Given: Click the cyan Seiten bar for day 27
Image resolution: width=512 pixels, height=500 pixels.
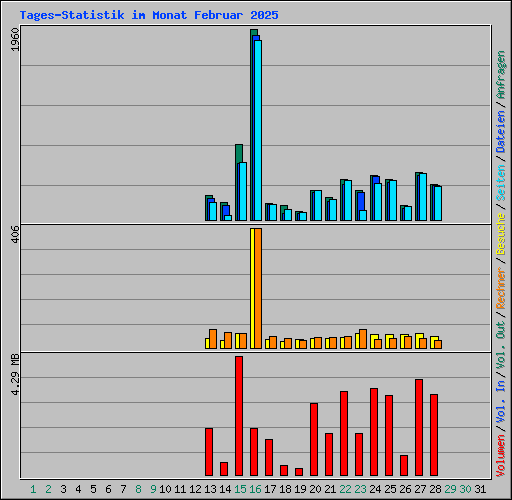Looking at the screenshot, I should (423, 197).
